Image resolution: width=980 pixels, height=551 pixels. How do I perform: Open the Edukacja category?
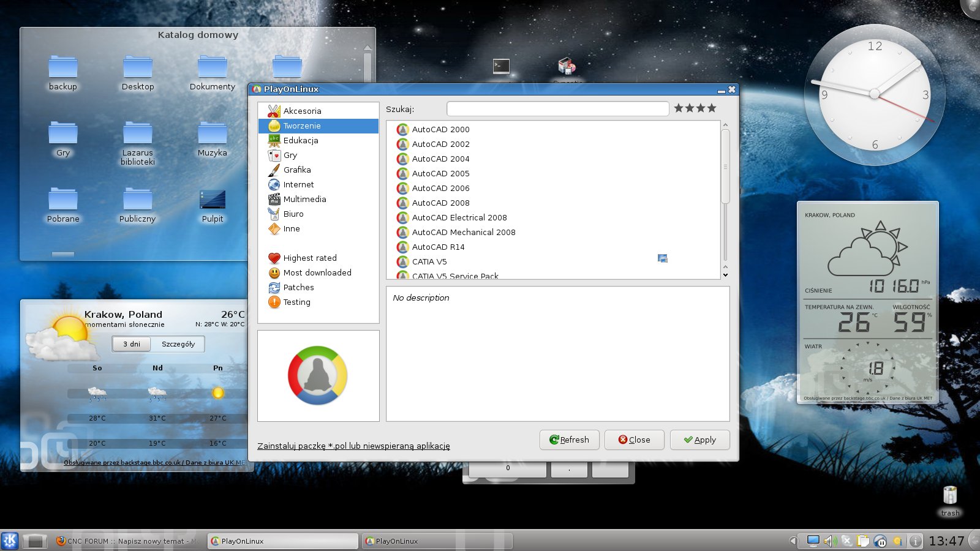318,140
